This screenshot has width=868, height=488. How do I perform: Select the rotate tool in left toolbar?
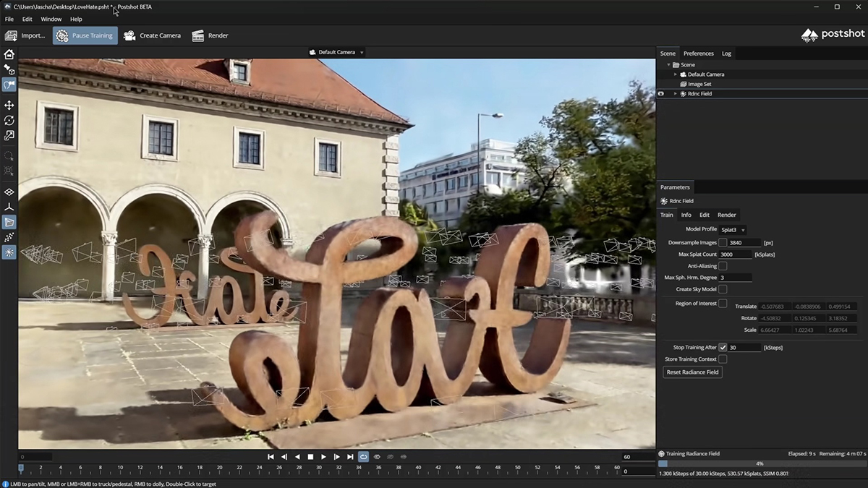tap(9, 120)
